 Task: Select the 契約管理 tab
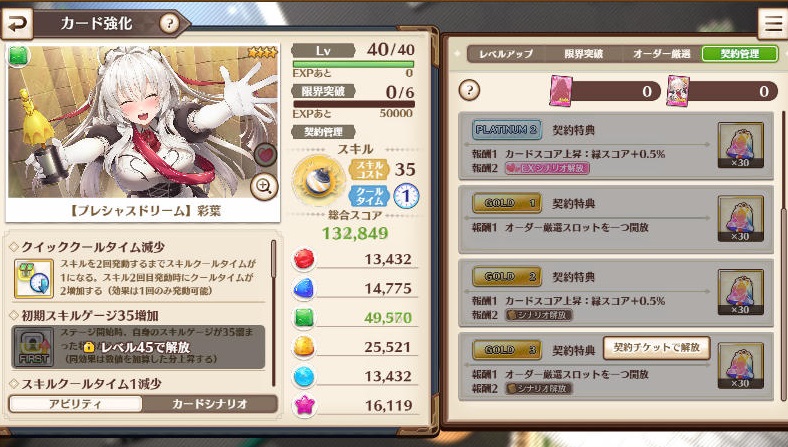[x=740, y=54]
